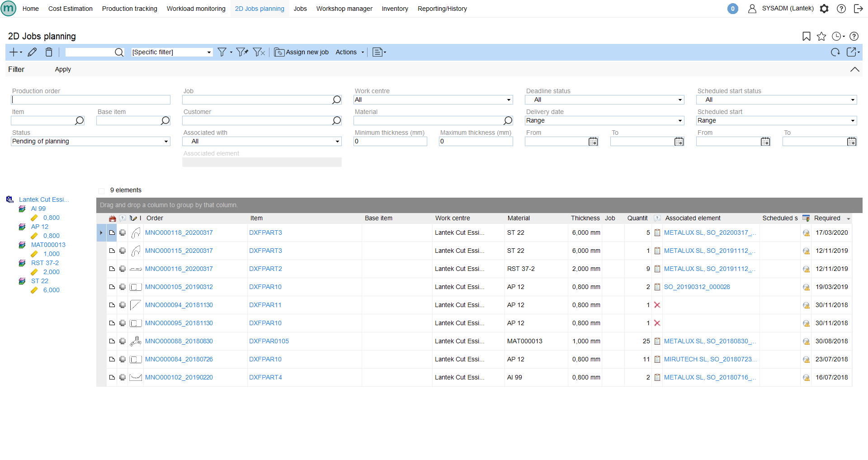
Task: Open the Status dropdown showing Pending of planning
Action: [x=90, y=142]
